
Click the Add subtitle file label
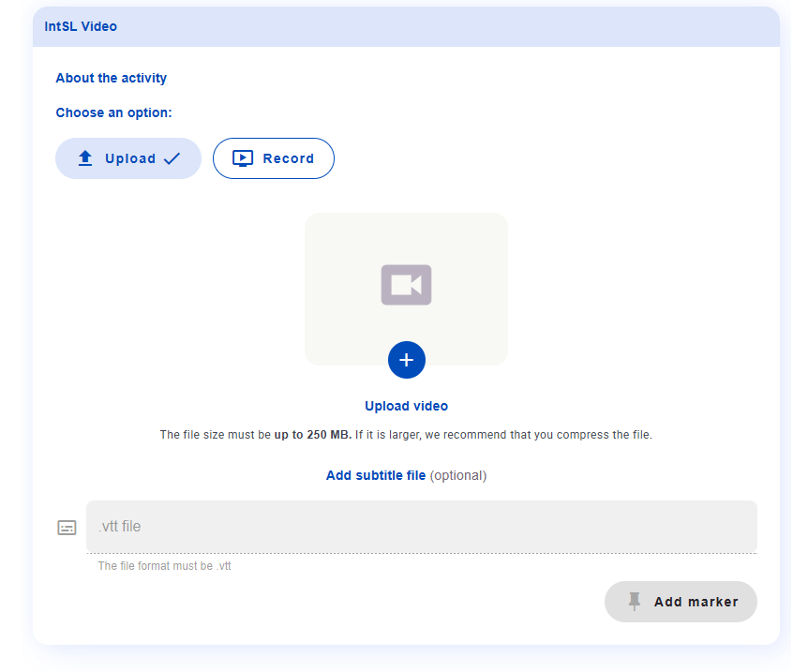pyautogui.click(x=376, y=475)
